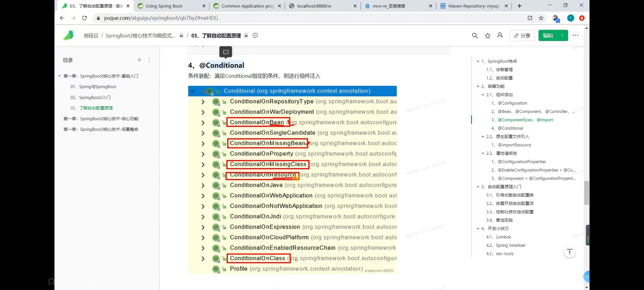The width and height of the screenshot is (644, 290).
Task: Click the search magnifier icon in header
Action: point(475,35)
